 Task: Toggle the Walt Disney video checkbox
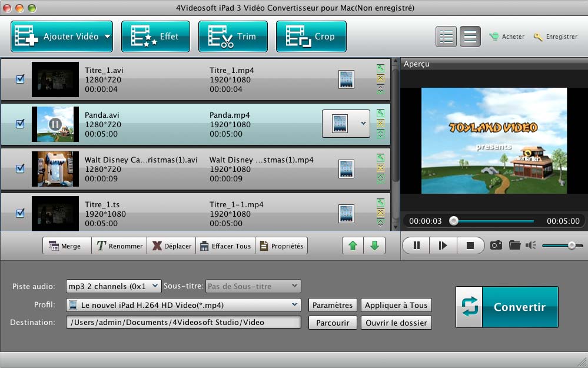tap(20, 168)
